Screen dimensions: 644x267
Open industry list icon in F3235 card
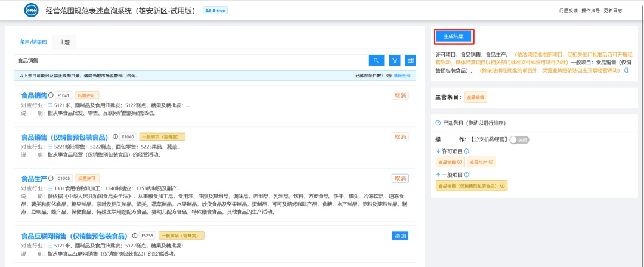50,246
